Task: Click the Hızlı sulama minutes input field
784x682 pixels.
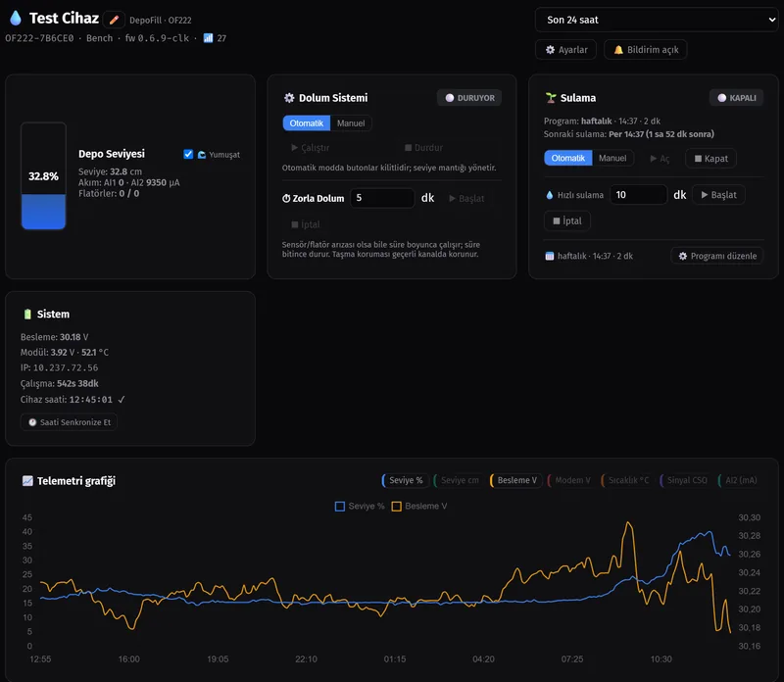Action: click(x=639, y=194)
